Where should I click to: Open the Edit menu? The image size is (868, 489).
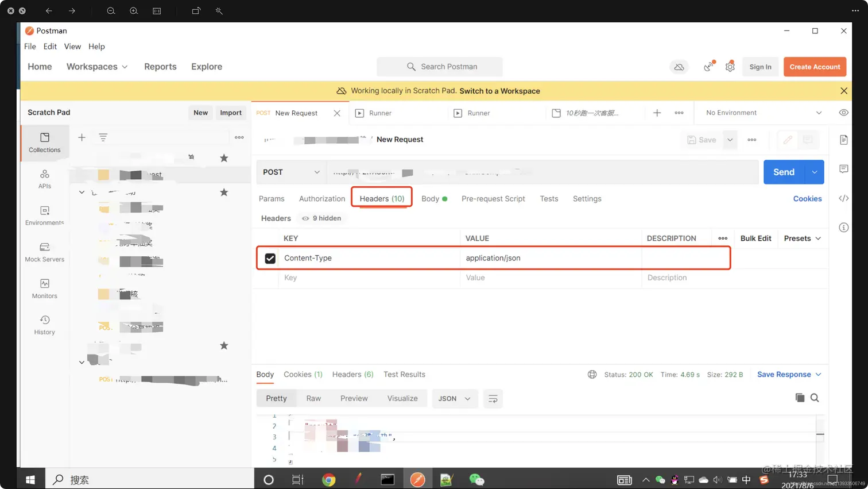point(50,47)
